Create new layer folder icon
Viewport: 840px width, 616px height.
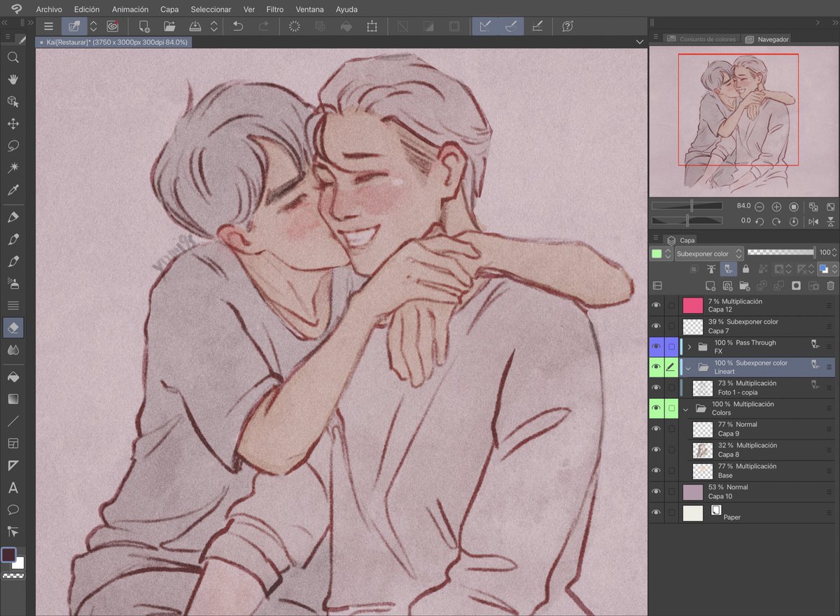744,286
